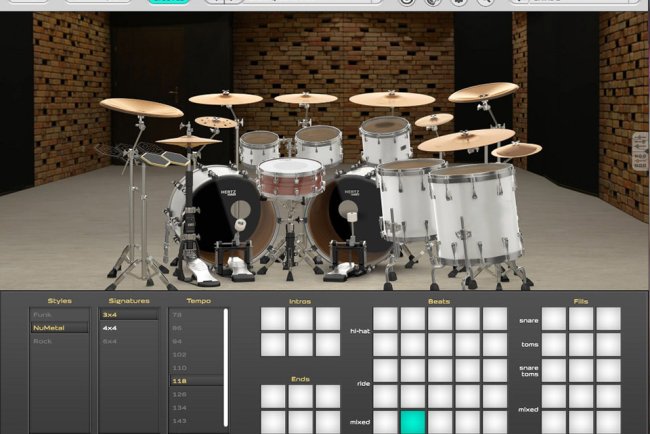Viewport: 650px width, 434px height.
Task: Trigger last pad in second Intros row
Action: pyautogui.click(x=328, y=344)
